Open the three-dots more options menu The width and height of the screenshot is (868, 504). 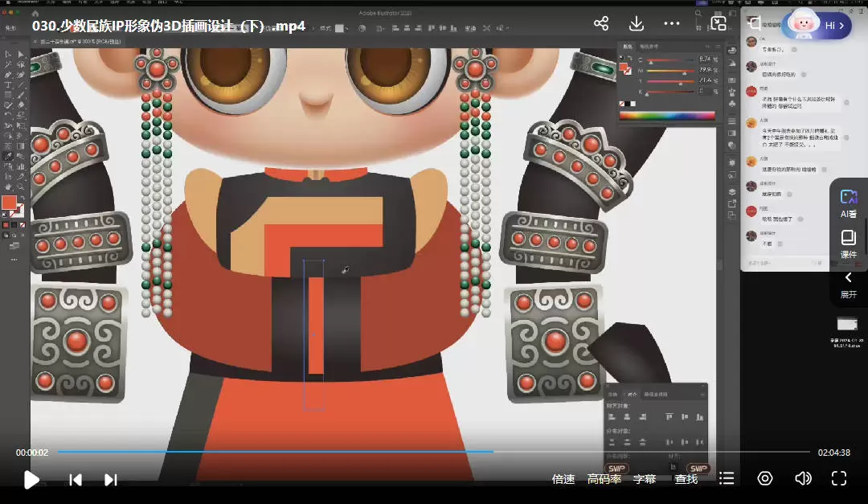671,23
